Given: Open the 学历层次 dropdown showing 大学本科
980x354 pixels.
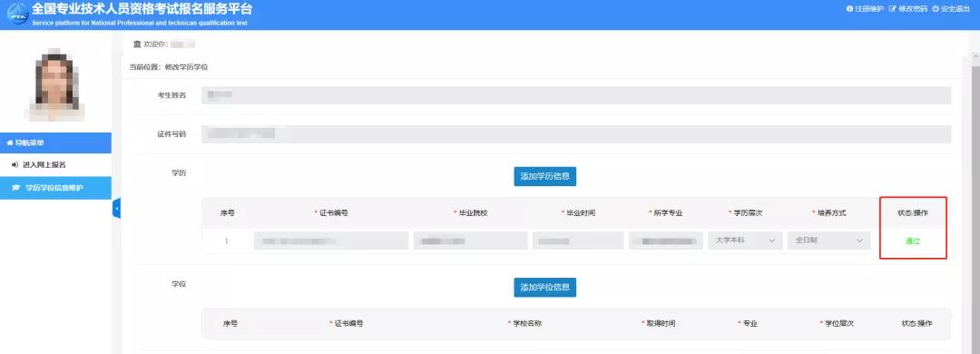Looking at the screenshot, I should pyautogui.click(x=745, y=241).
